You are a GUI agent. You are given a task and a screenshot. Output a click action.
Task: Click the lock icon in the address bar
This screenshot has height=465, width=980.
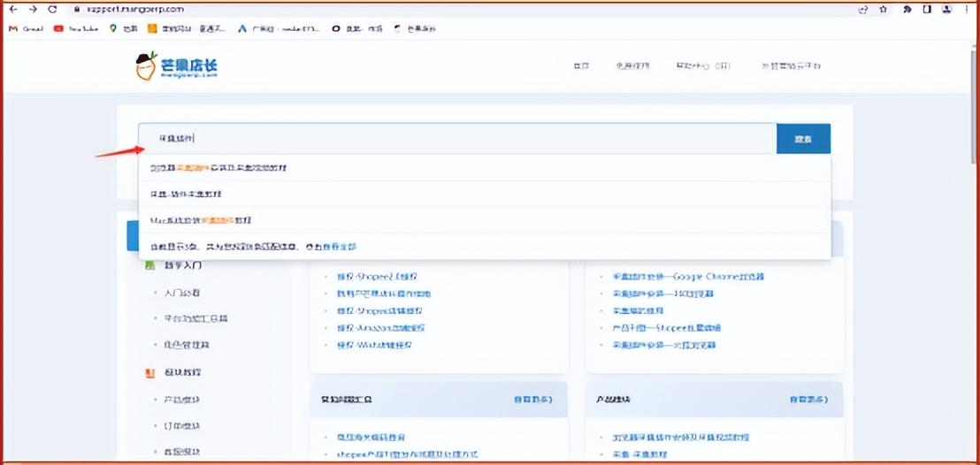[x=76, y=10]
